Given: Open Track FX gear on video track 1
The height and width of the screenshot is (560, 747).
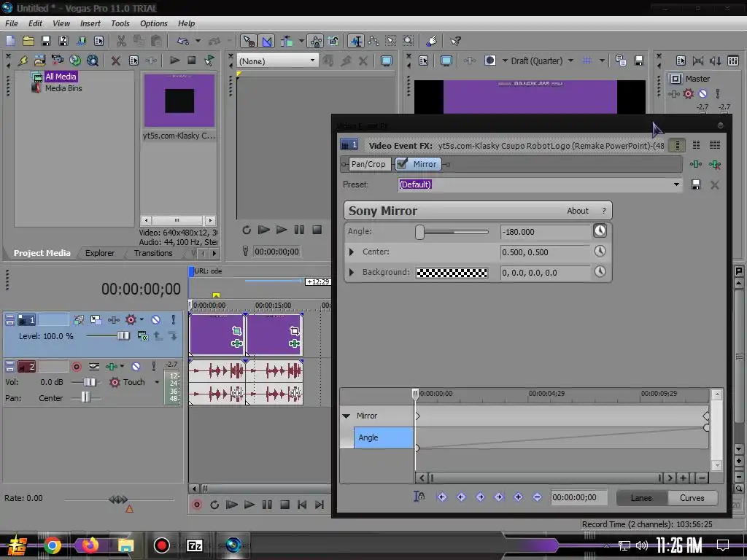Looking at the screenshot, I should 131,319.
